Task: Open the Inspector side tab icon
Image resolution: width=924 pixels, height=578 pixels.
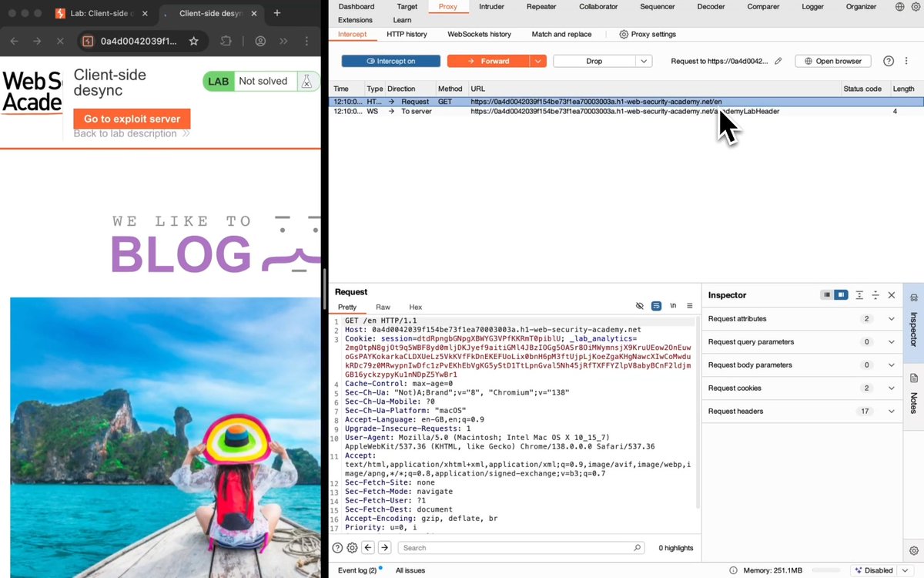Action: pyautogui.click(x=914, y=297)
